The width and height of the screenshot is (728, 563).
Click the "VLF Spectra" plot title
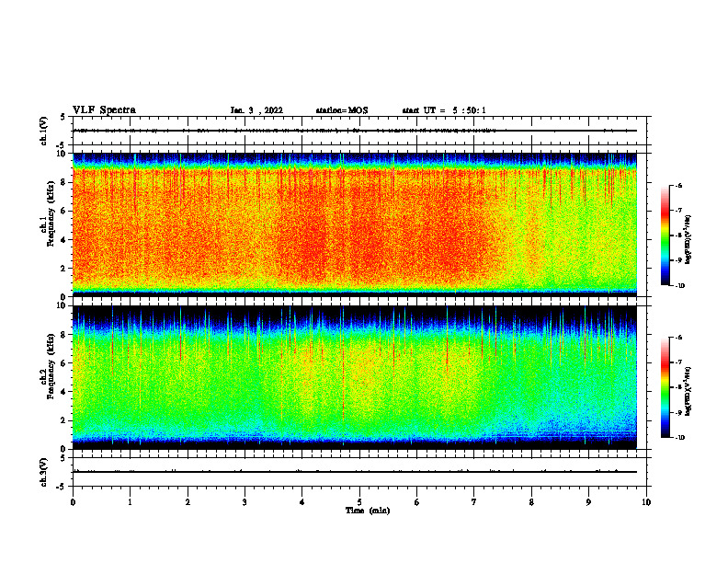104,109
